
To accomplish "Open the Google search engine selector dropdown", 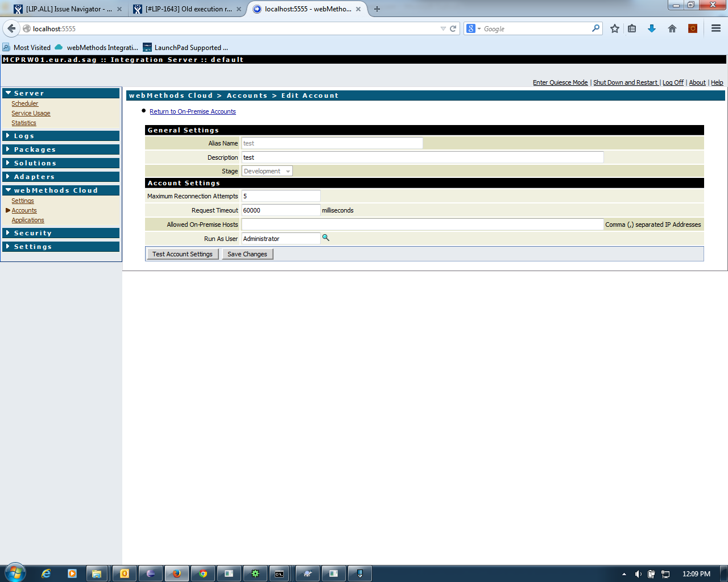I will tap(474, 28).
